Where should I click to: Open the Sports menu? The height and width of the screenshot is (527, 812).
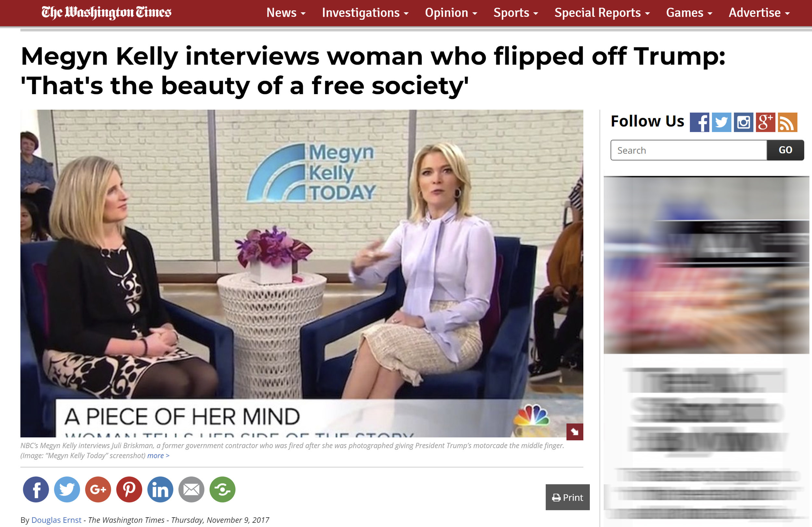point(515,13)
